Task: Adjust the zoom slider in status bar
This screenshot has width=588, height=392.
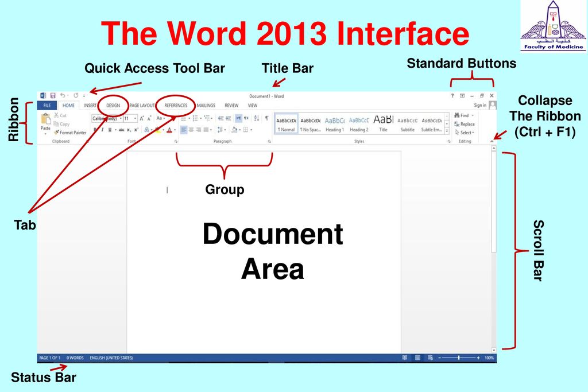Action: (459, 358)
